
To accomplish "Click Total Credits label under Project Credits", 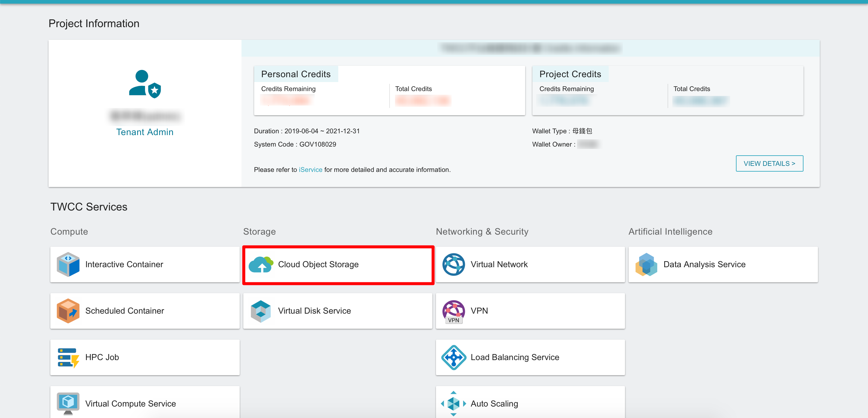I will 692,89.
